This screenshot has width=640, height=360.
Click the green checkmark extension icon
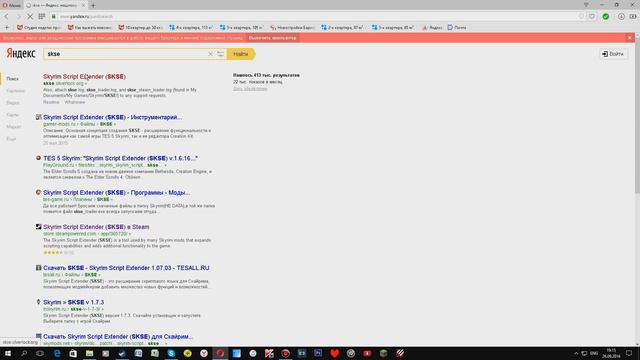click(606, 16)
